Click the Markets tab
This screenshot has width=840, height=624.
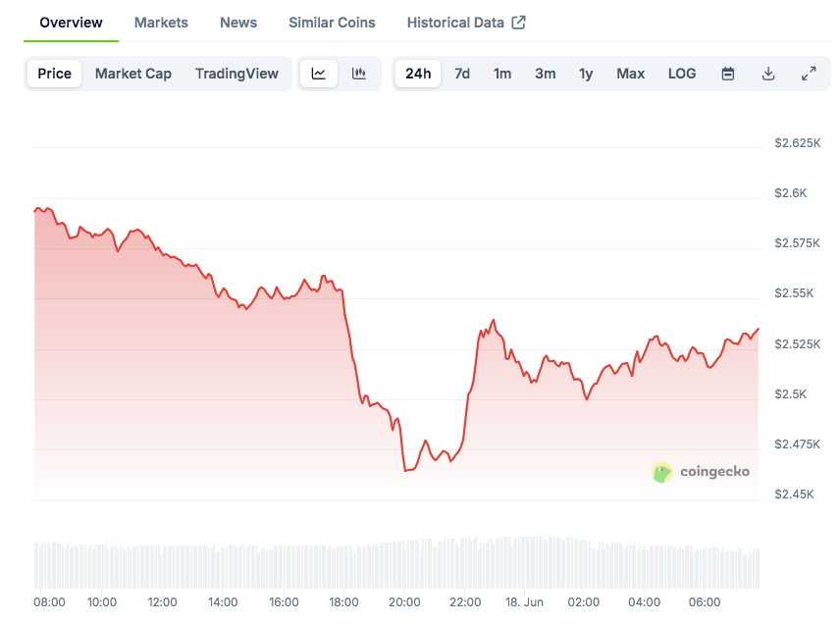(161, 22)
